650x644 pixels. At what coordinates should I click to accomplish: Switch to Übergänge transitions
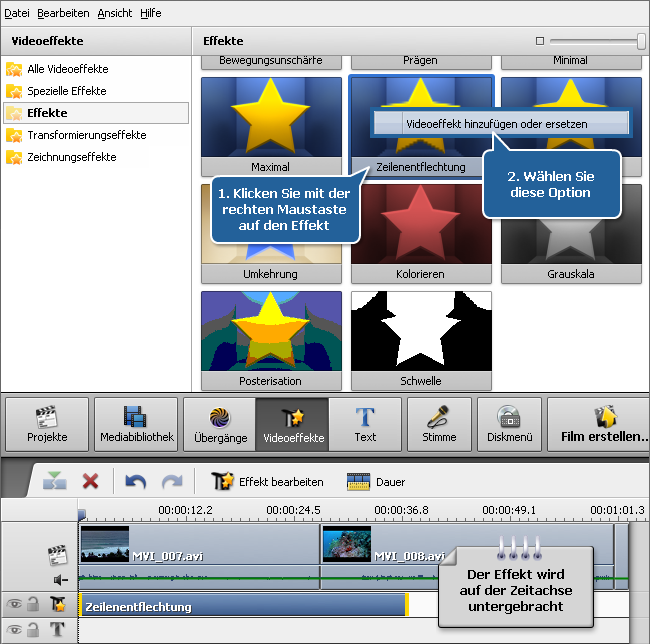tap(219, 425)
